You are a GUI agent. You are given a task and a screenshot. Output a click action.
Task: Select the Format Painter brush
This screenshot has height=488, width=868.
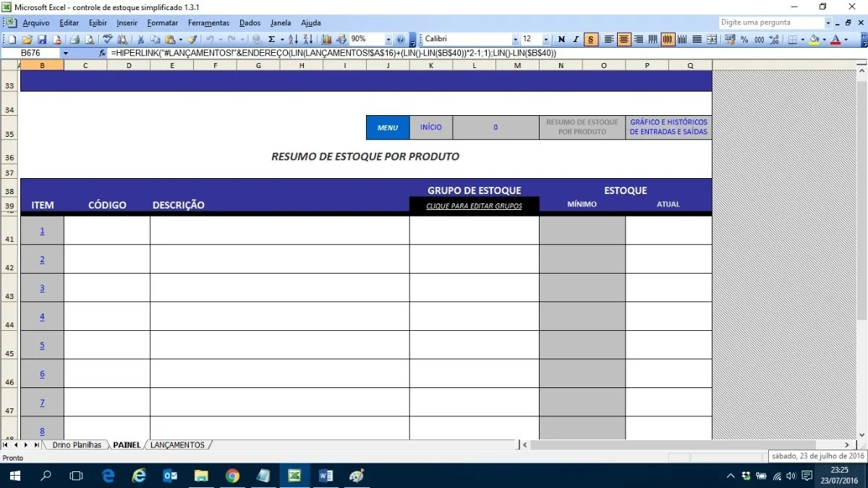(x=192, y=39)
